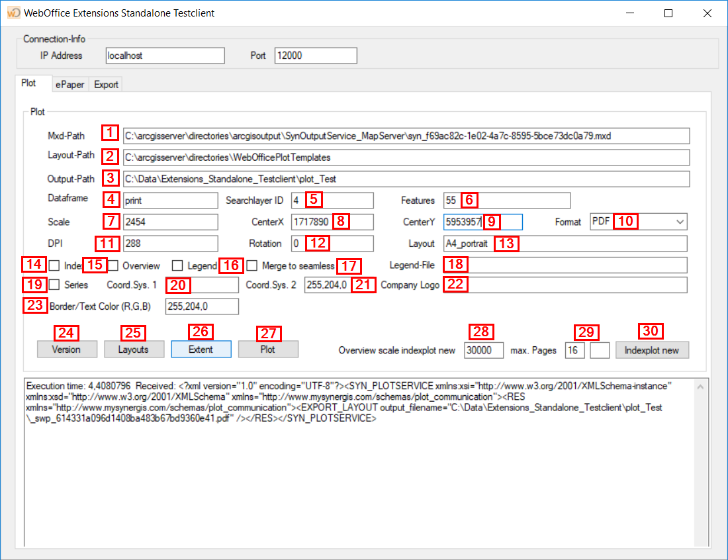The height and width of the screenshot is (560, 728).
Task: Click the IP Address input field
Action: [164, 56]
